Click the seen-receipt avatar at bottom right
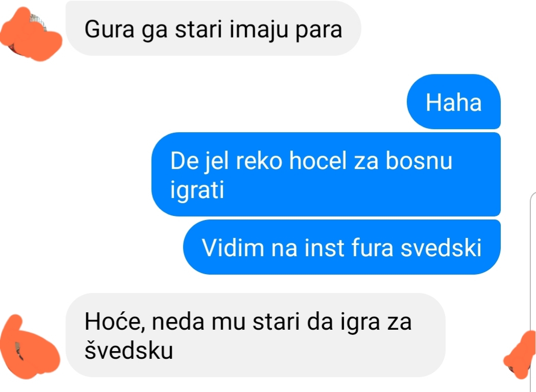Image resolution: width=536 pixels, height=392 pixels. click(x=520, y=355)
